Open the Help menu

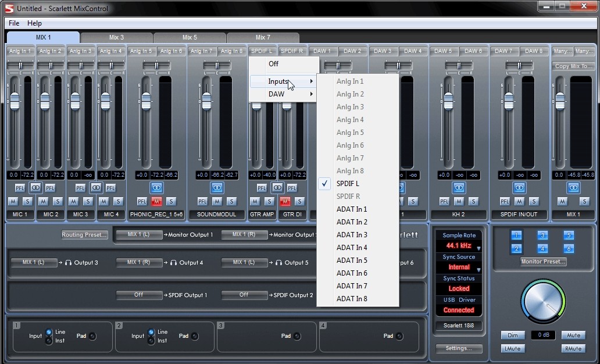click(x=34, y=23)
